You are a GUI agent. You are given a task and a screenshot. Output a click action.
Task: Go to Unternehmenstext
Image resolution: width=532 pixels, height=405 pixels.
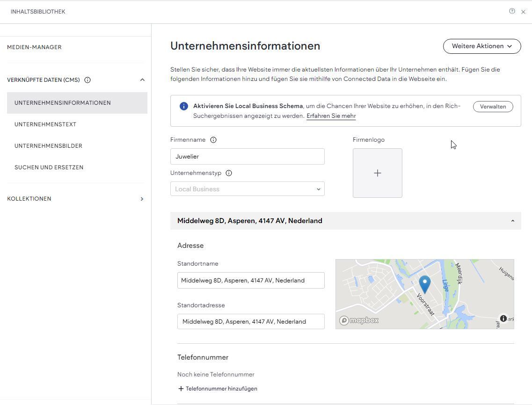(45, 124)
